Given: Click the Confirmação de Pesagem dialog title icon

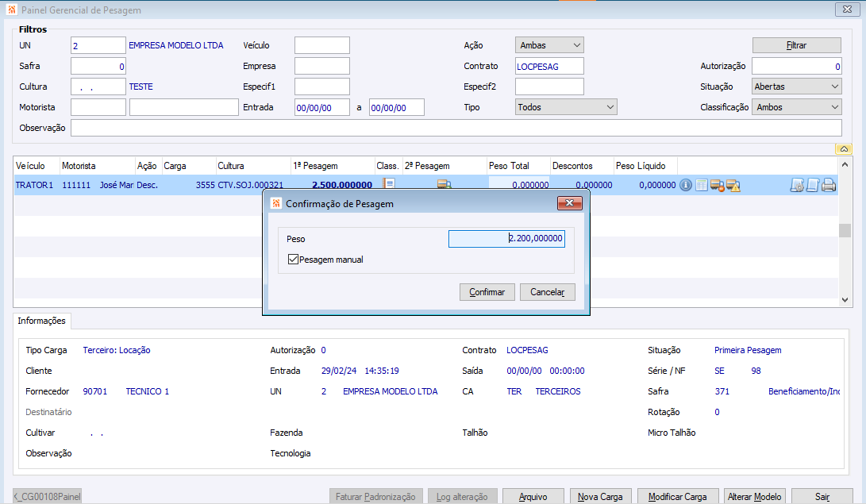Looking at the screenshot, I should [x=276, y=203].
